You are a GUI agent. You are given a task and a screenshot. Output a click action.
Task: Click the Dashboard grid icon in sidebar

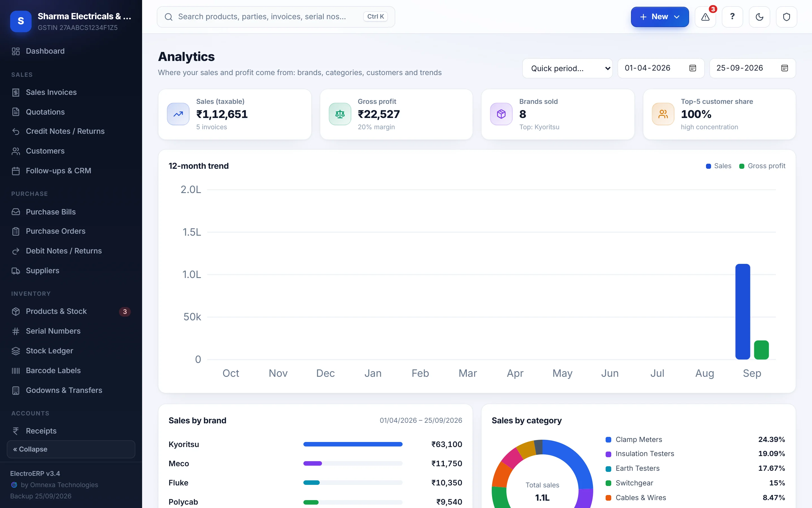(x=16, y=51)
